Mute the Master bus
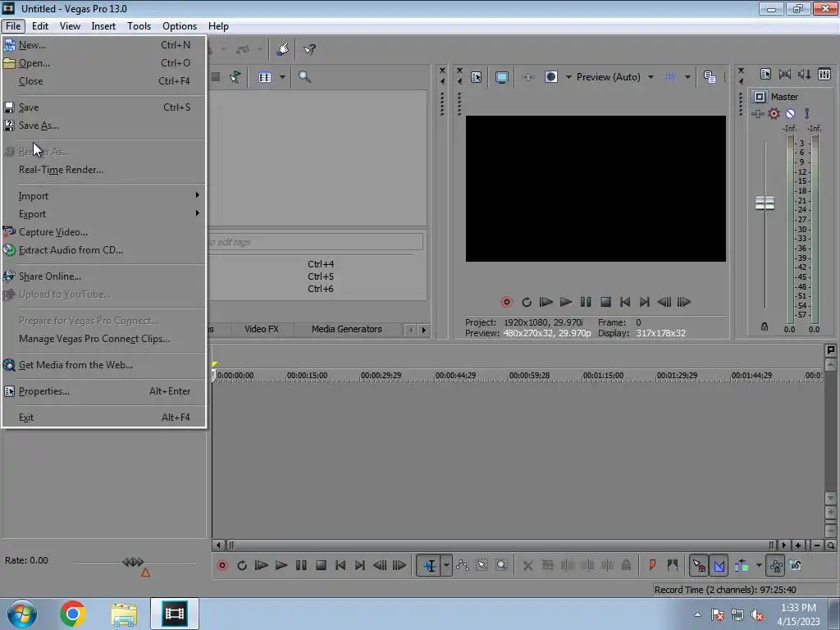This screenshot has height=630, width=840. click(790, 113)
